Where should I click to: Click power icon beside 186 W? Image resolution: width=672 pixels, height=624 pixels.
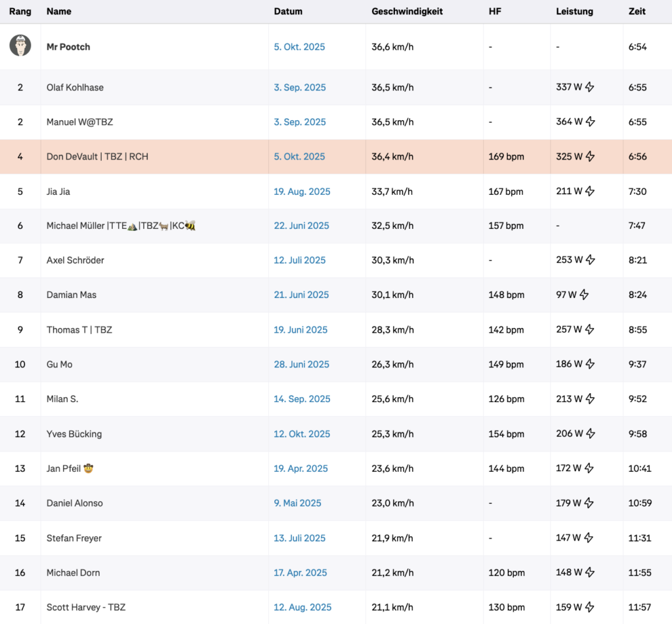click(x=589, y=364)
